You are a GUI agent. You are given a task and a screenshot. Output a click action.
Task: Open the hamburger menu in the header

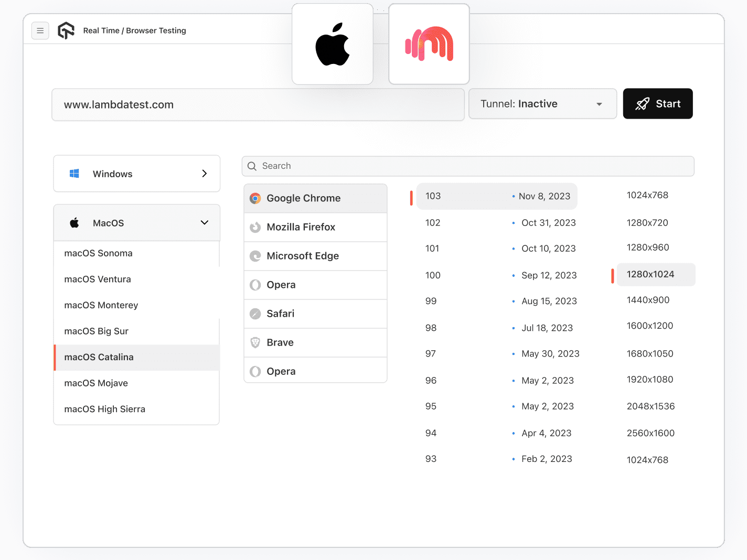coord(40,30)
